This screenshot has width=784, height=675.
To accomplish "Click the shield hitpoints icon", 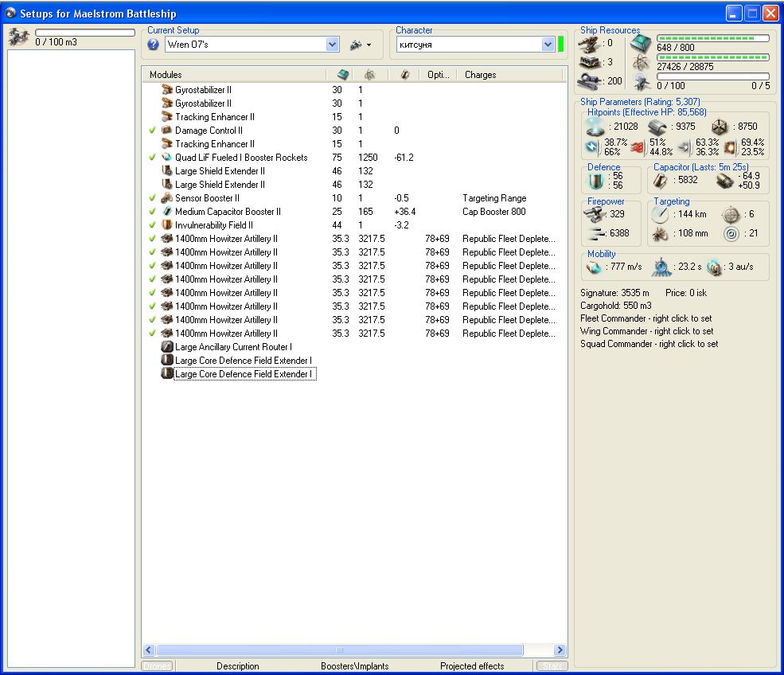I will tap(596, 127).
